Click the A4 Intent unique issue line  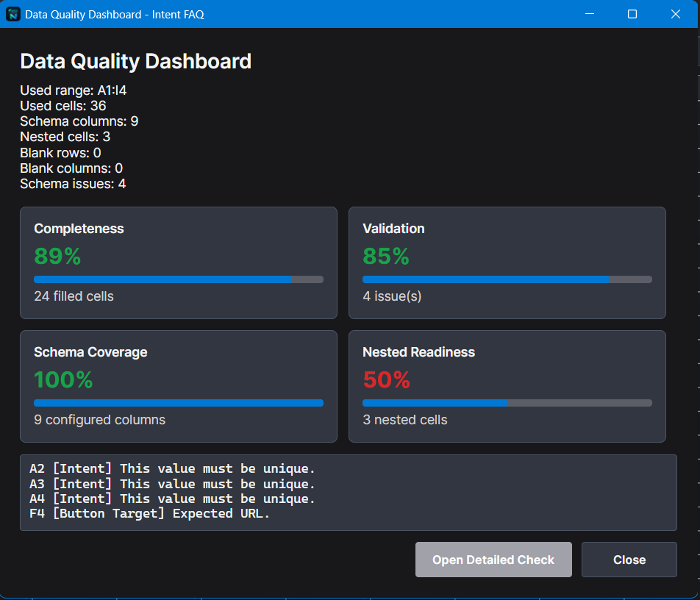172,499
